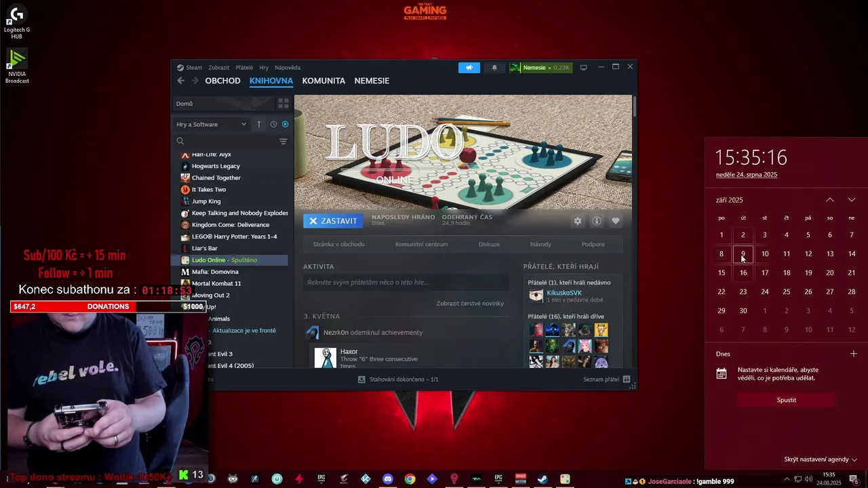Open Ludo Online settings gear

point(578,221)
